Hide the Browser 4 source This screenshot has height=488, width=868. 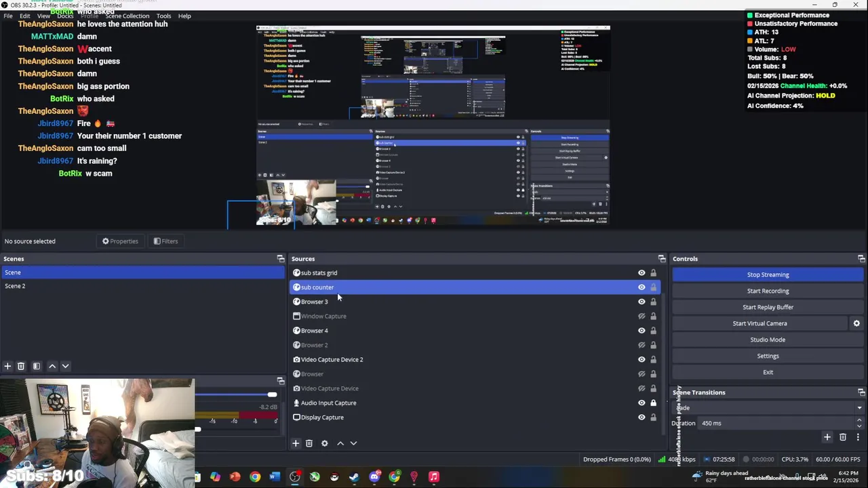click(642, 331)
